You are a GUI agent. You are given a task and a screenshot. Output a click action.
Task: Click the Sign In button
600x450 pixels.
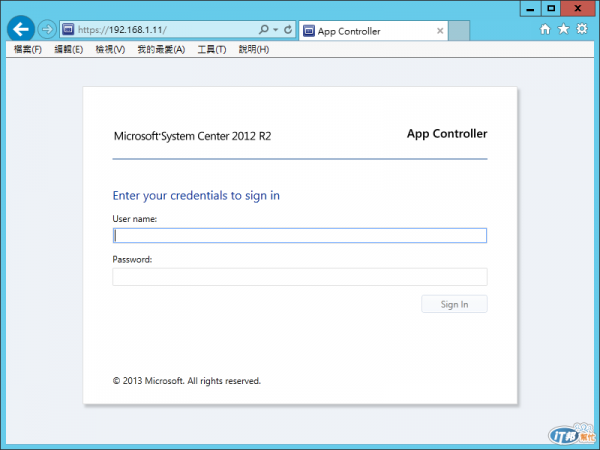pos(454,304)
